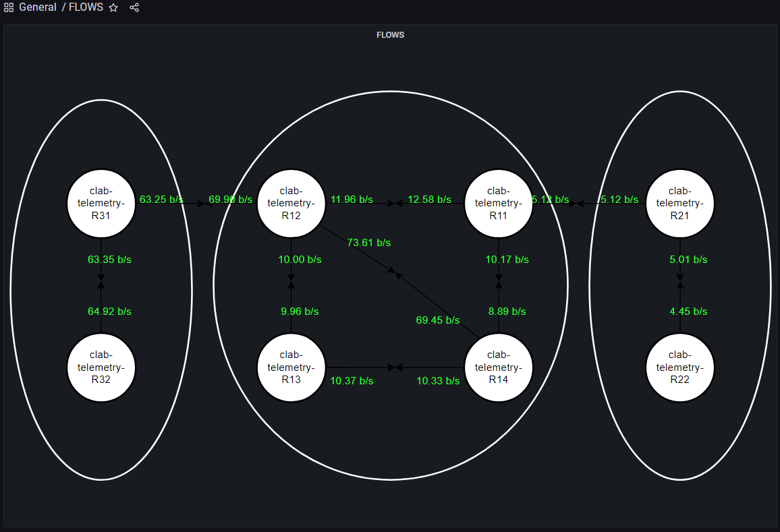Image resolution: width=780 pixels, height=532 pixels.
Task: Star the FLOWS dashboard
Action: (x=113, y=7)
